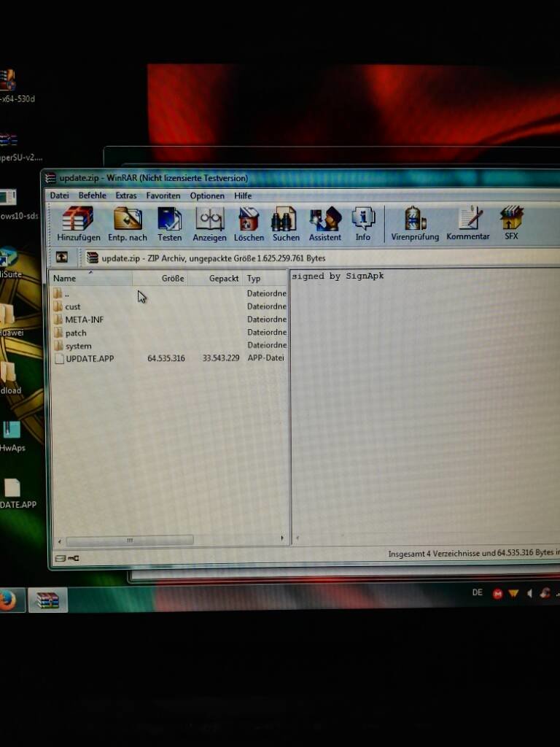Open the Optionen menu

click(x=207, y=196)
